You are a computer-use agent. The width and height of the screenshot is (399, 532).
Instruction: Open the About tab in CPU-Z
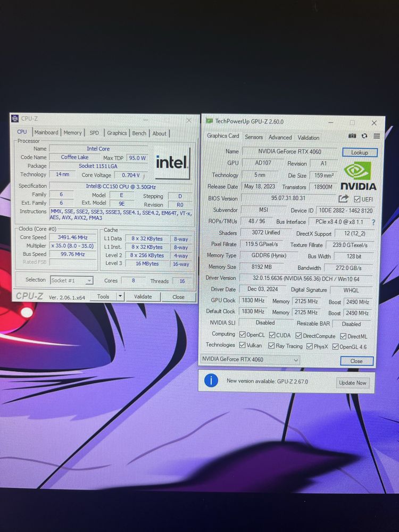(159, 134)
